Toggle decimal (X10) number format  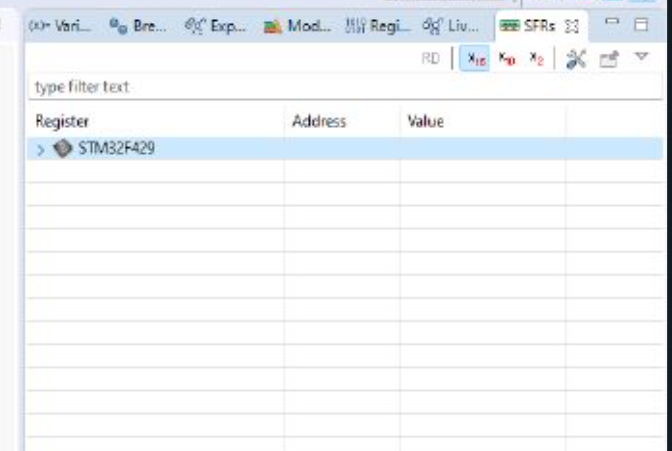tap(507, 59)
